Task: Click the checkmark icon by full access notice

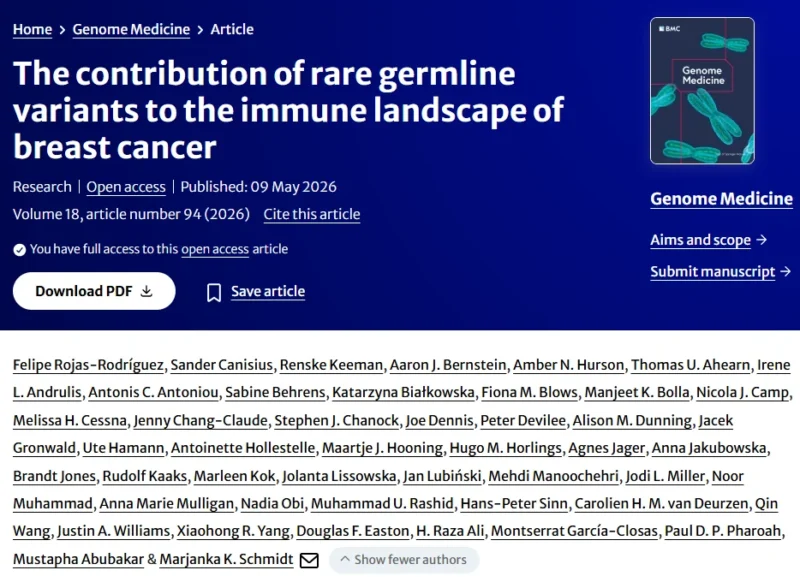Action: pos(19,249)
